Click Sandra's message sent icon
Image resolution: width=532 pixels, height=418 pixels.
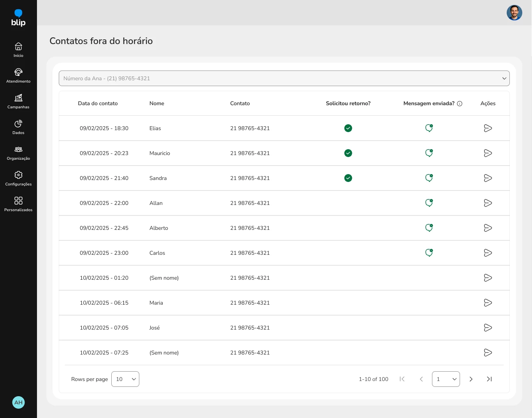(429, 178)
